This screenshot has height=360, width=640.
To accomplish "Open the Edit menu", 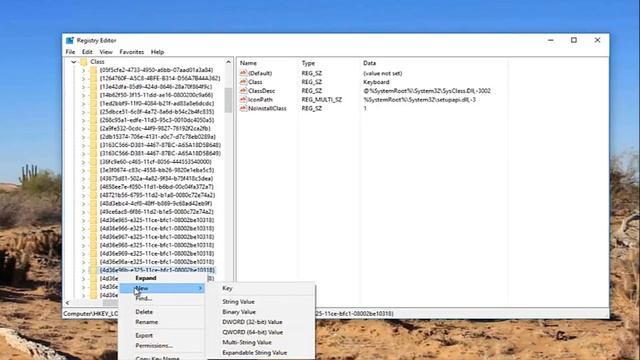I will [x=87, y=52].
